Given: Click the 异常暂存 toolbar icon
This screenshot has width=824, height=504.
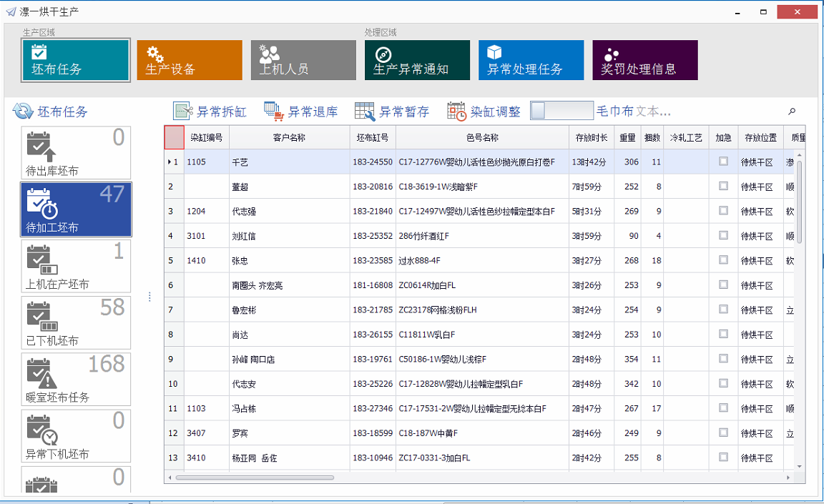Looking at the screenshot, I should (365, 112).
